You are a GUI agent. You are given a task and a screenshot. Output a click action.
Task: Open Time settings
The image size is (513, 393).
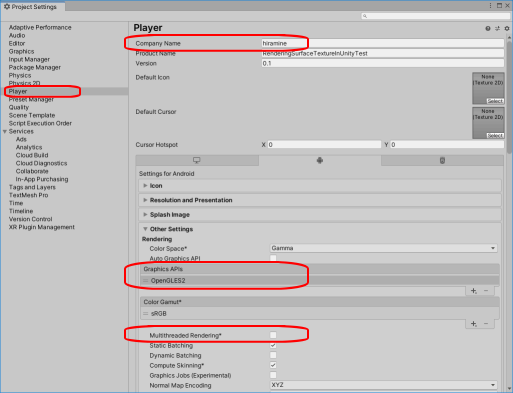pos(16,203)
